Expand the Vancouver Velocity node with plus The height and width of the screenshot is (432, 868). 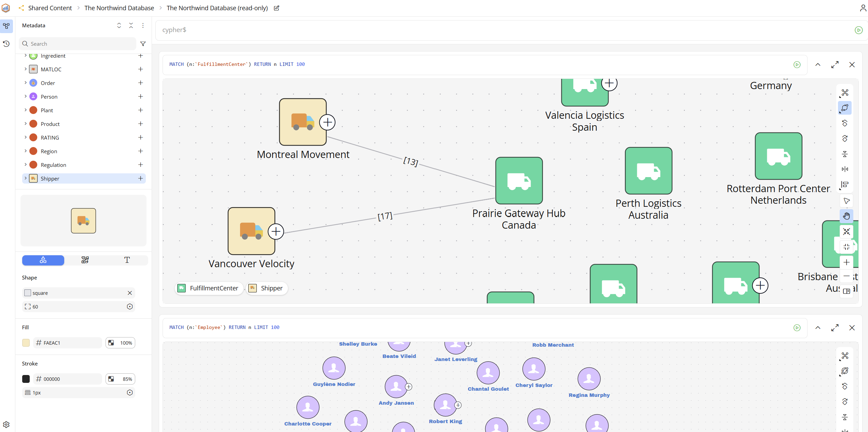click(276, 232)
